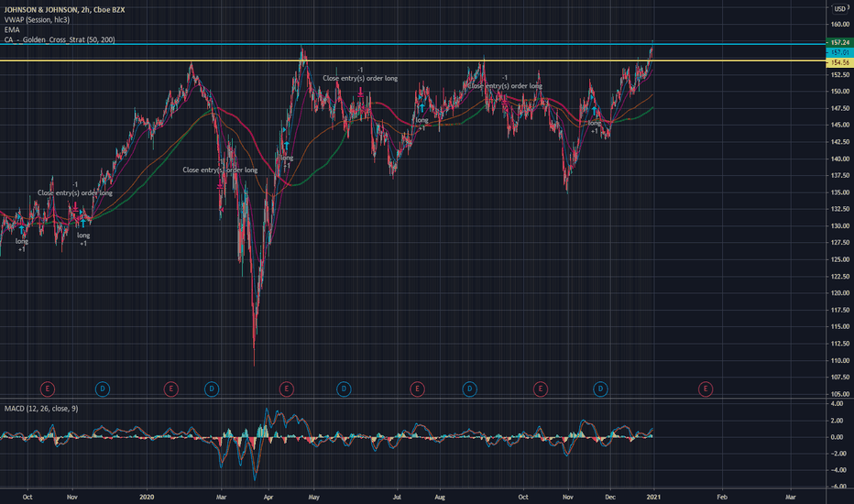The width and height of the screenshot is (854, 504).
Task: Click the earnings E marker from July 2020
Action: tap(417, 389)
